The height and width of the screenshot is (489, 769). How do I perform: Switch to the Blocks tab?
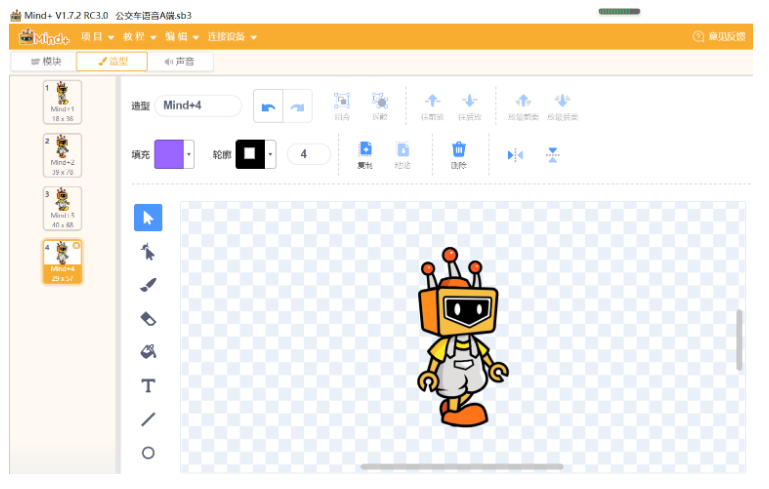(x=45, y=61)
